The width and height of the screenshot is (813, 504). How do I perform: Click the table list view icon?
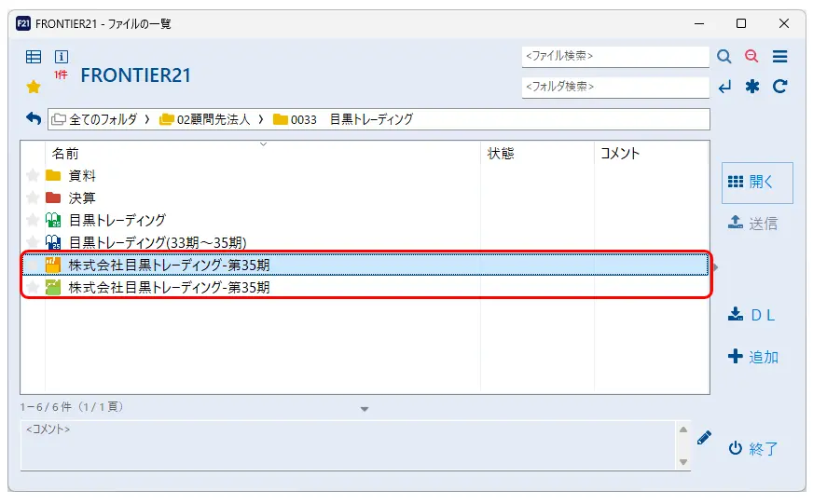pos(34,56)
